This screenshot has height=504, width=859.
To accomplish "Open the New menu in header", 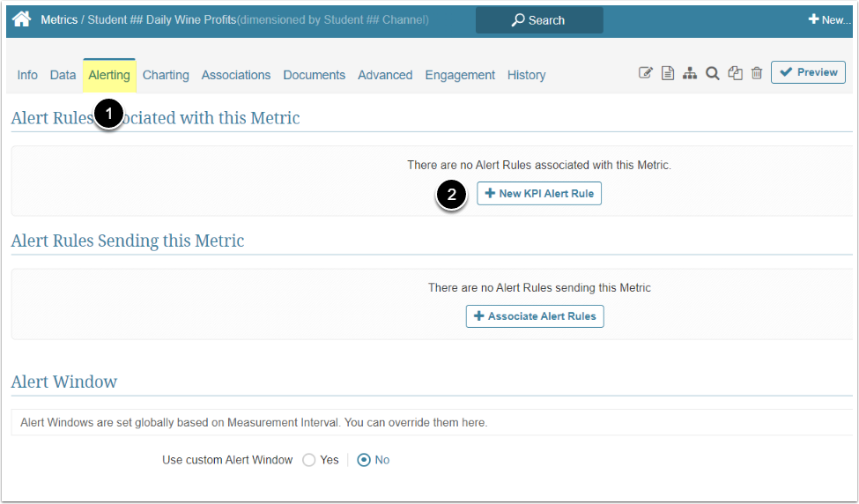I will [x=829, y=19].
